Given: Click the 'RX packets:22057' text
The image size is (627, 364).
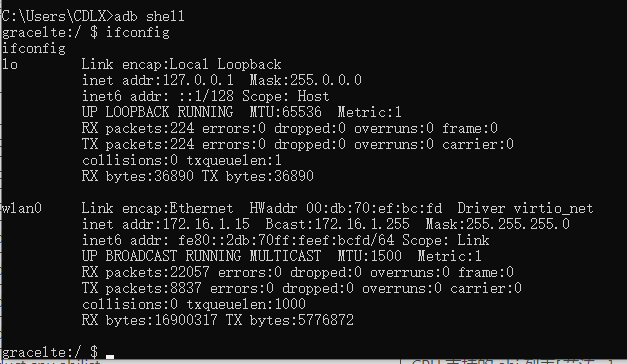Looking at the screenshot, I should click(x=146, y=272).
